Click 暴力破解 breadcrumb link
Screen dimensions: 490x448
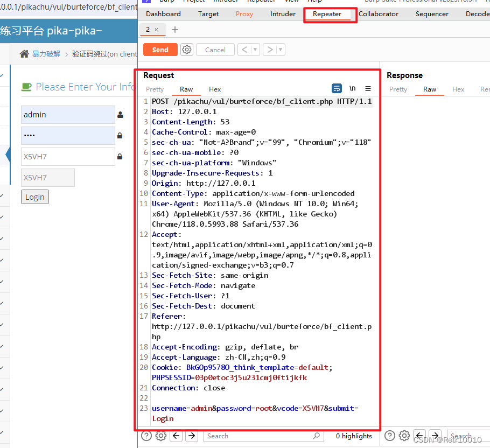point(46,54)
